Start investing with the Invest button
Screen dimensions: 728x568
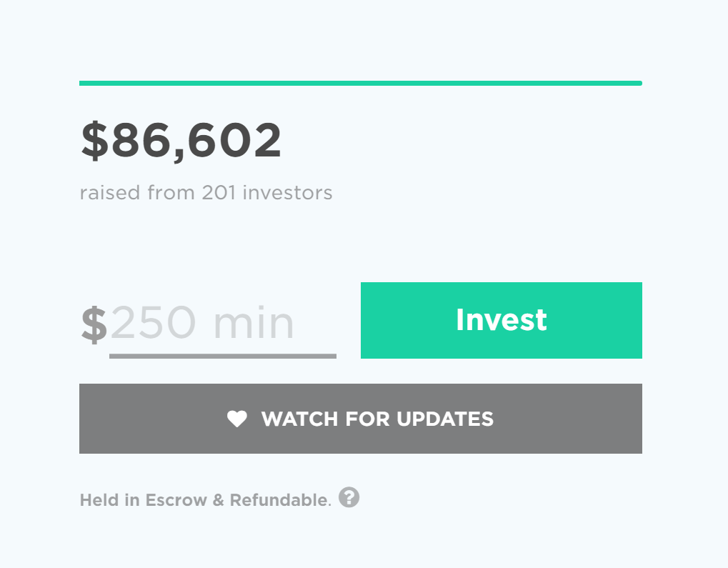[502, 320]
